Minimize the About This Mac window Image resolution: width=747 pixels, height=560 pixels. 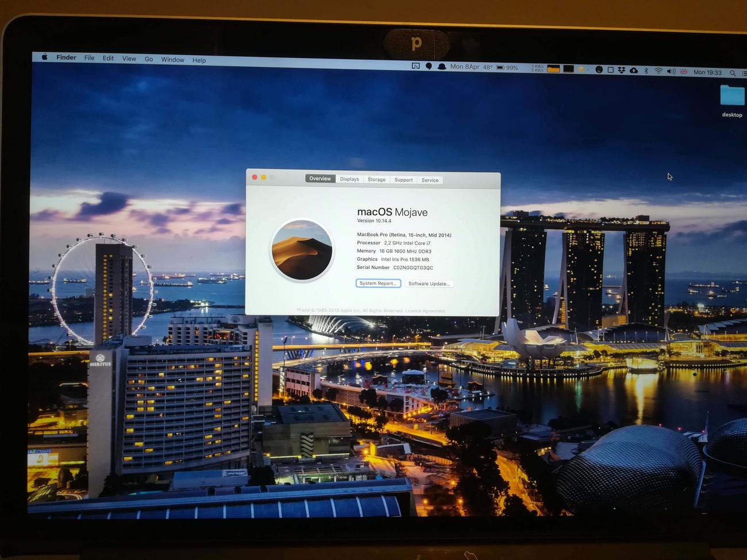(x=263, y=177)
